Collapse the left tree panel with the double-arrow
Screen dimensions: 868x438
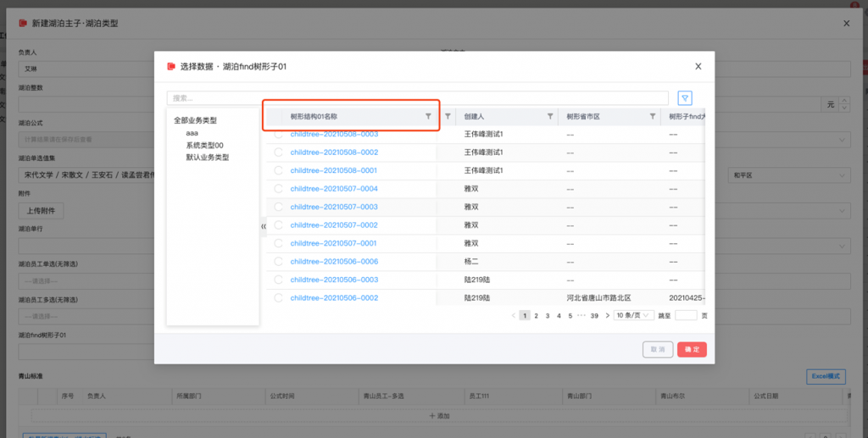pos(263,227)
